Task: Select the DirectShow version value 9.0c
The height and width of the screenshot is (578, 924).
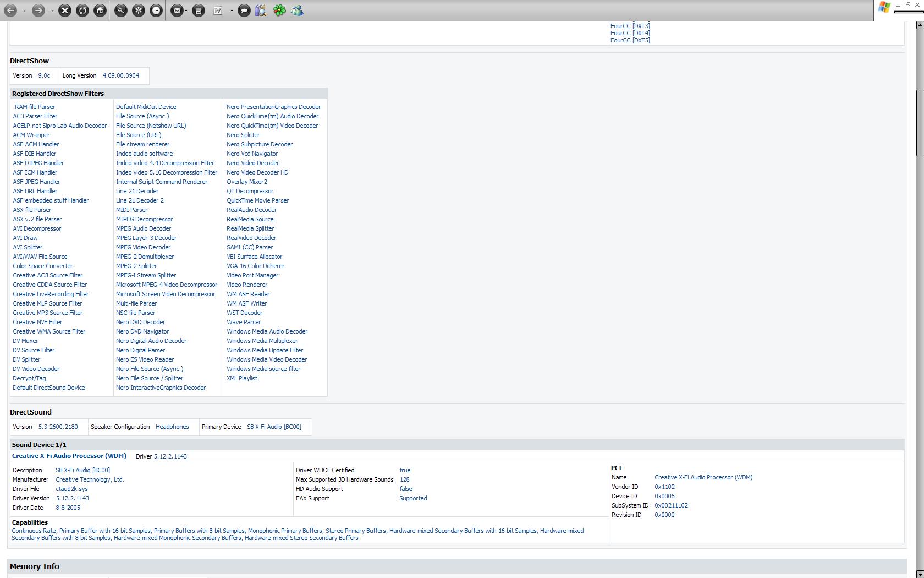Action: 44,75
